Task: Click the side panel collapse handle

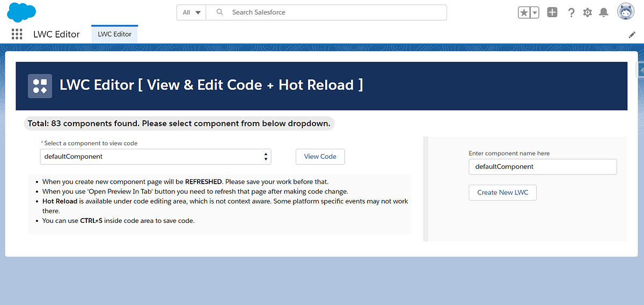Action: (x=640, y=70)
